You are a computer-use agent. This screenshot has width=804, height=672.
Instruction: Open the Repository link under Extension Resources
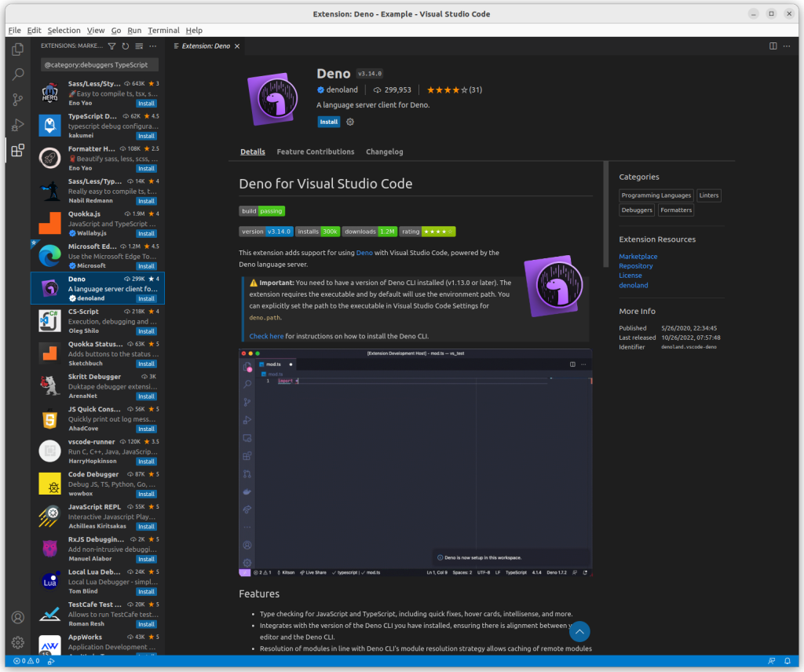coord(635,265)
